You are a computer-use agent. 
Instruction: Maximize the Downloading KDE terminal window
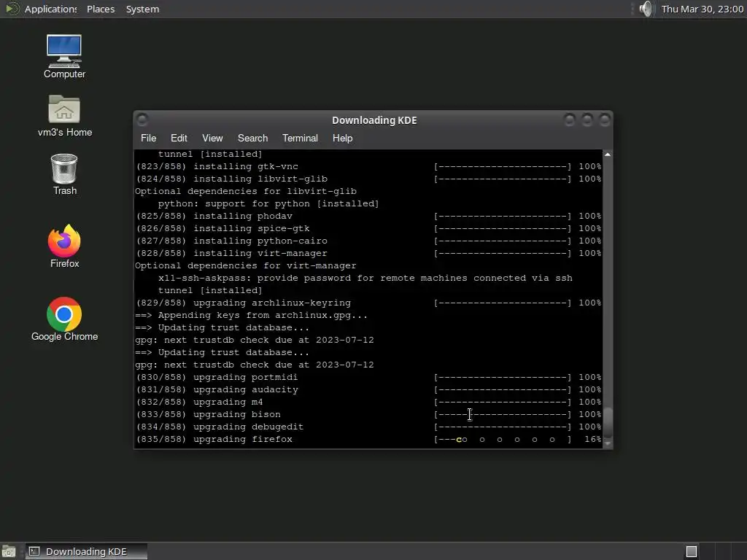click(x=587, y=120)
